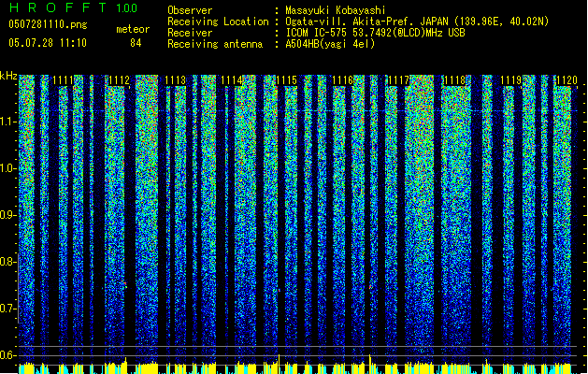The width and height of the screenshot is (588, 374).
Task: Click the 1119 time marker
Action: coord(510,80)
